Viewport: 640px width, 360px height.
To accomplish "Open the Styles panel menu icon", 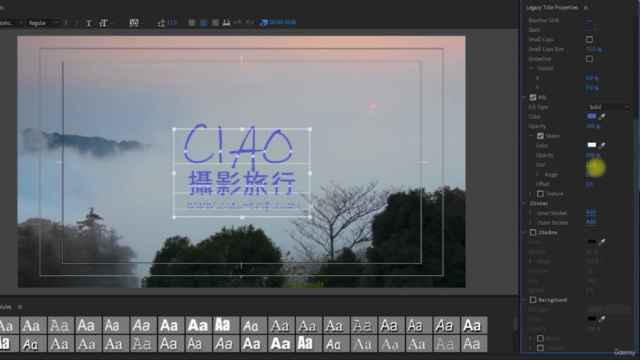I will [x=20, y=307].
